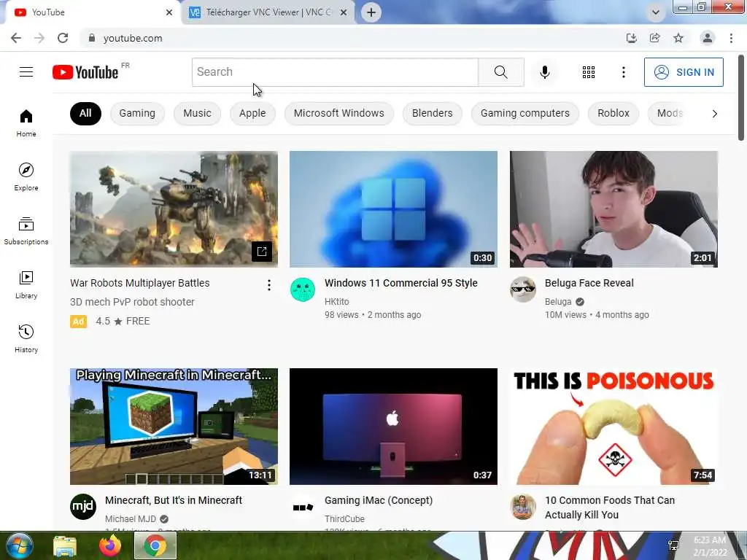
Task: Open Chrome profile avatar button
Action: click(708, 38)
